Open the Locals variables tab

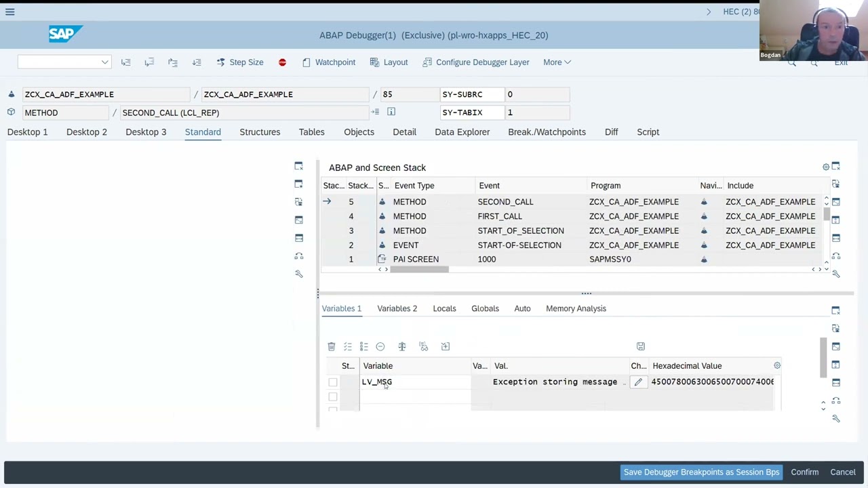tap(444, 308)
